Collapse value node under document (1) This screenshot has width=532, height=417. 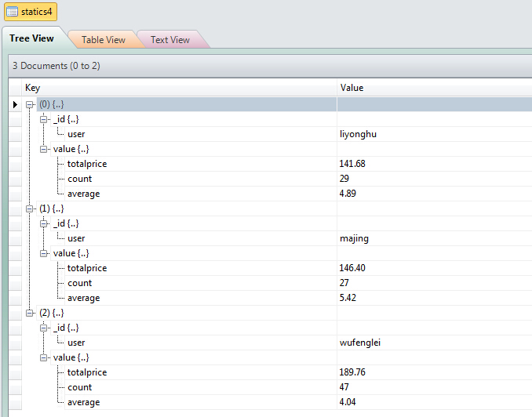click(43, 254)
